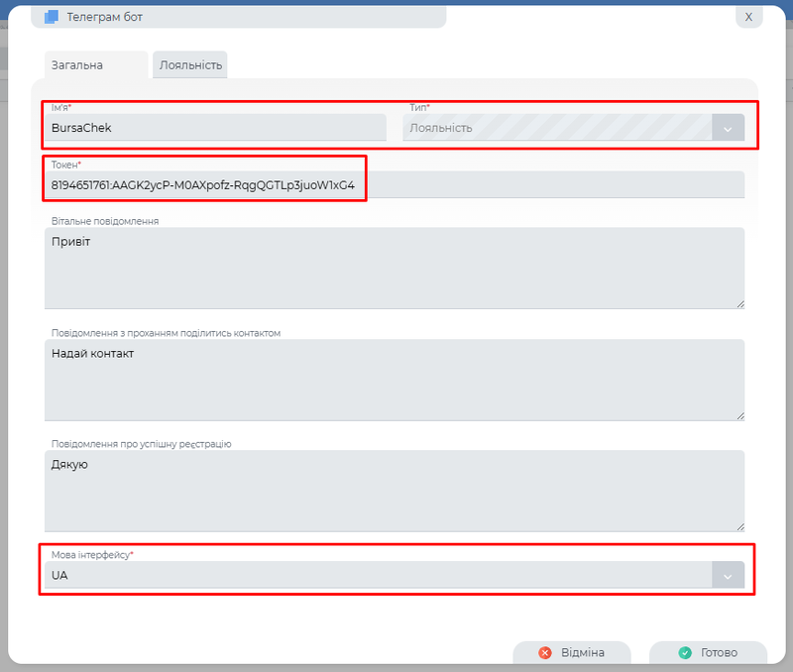
Task: Click resize handle of Дякую text area
Action: point(739,526)
